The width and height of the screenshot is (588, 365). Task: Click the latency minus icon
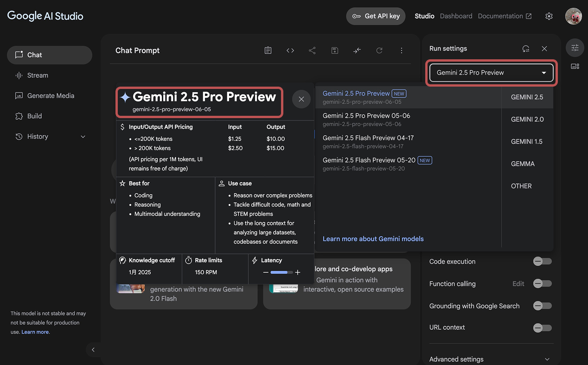pos(266,272)
